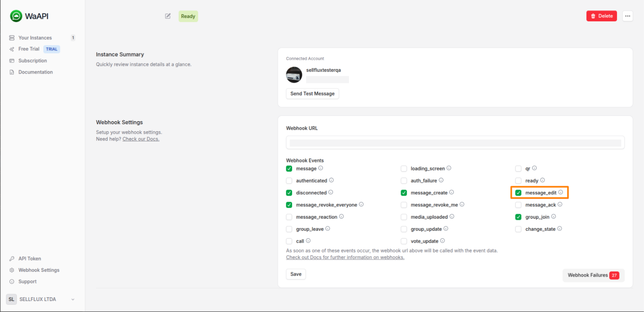Click the info icon beside auth_failure
Viewport: 644px width, 312px height.
pyautogui.click(x=441, y=180)
